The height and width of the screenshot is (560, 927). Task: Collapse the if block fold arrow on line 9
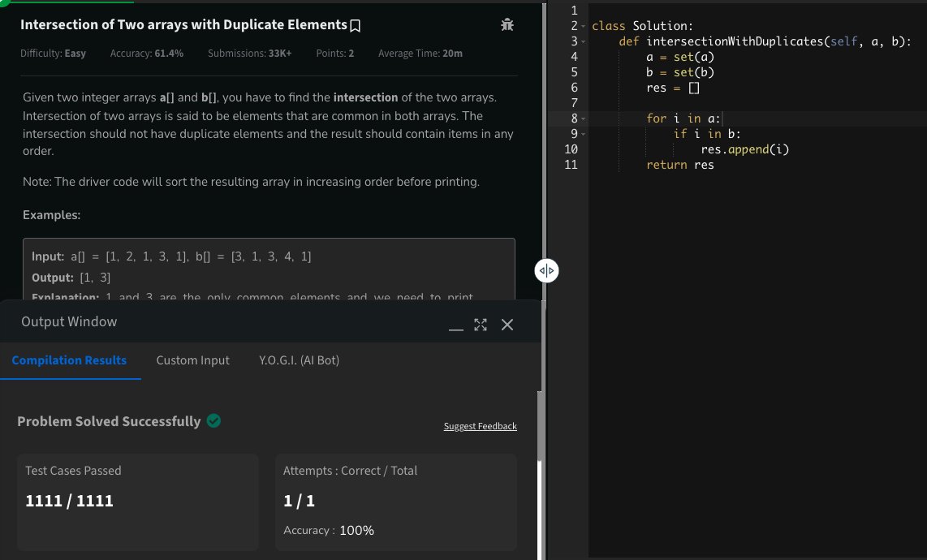(584, 134)
